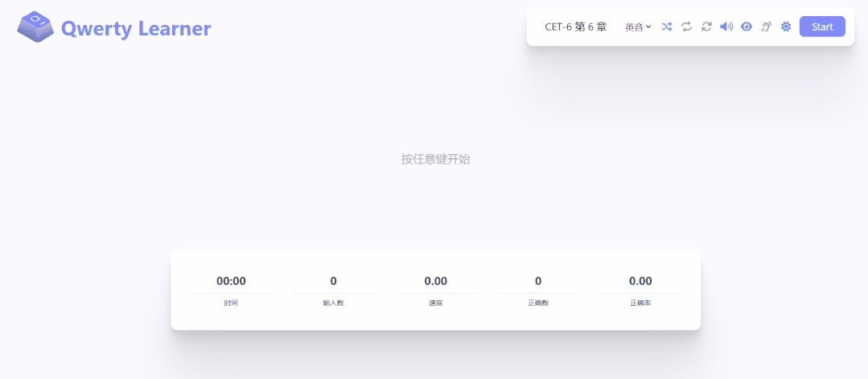Expand the 英音 pronunciation dropdown

pos(638,27)
